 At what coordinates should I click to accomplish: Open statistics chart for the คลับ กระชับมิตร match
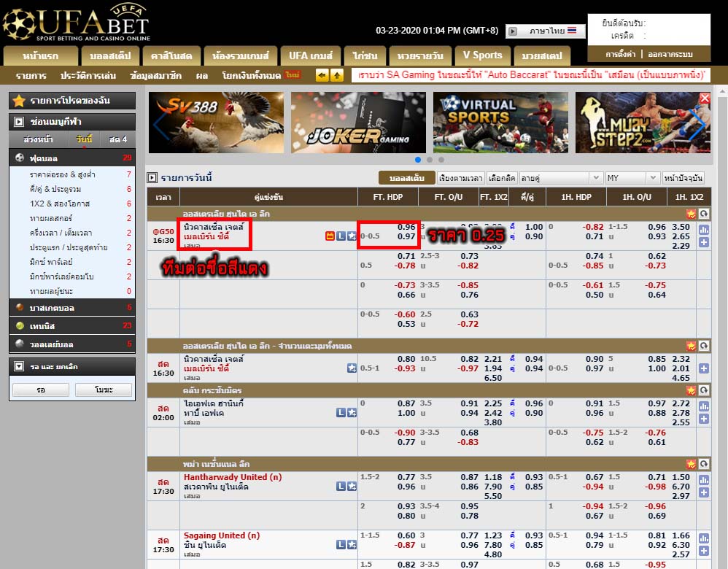pyautogui.click(x=704, y=406)
